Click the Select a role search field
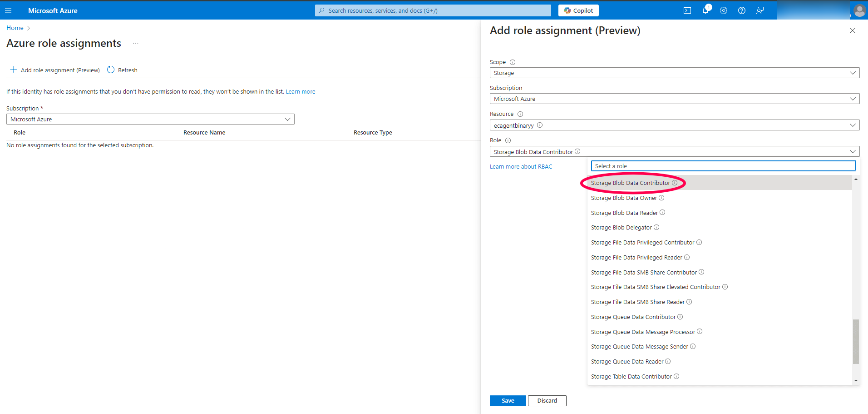 (x=723, y=166)
